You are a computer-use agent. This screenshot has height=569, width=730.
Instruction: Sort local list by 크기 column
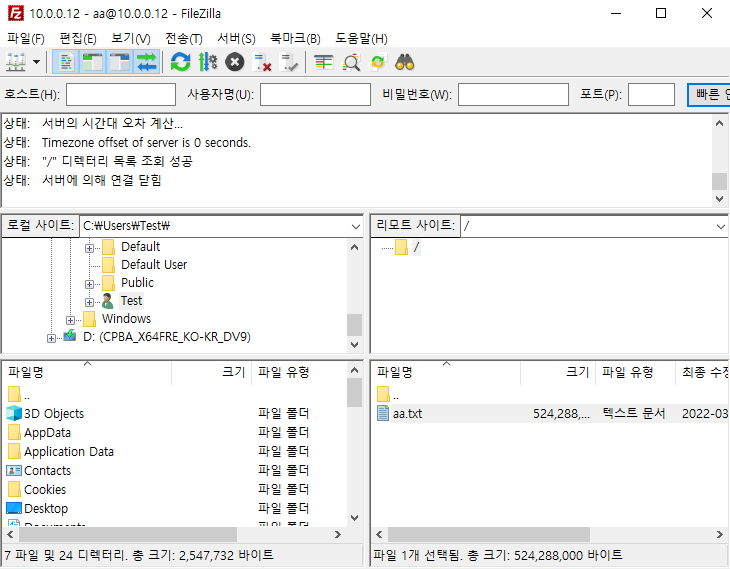(x=212, y=372)
